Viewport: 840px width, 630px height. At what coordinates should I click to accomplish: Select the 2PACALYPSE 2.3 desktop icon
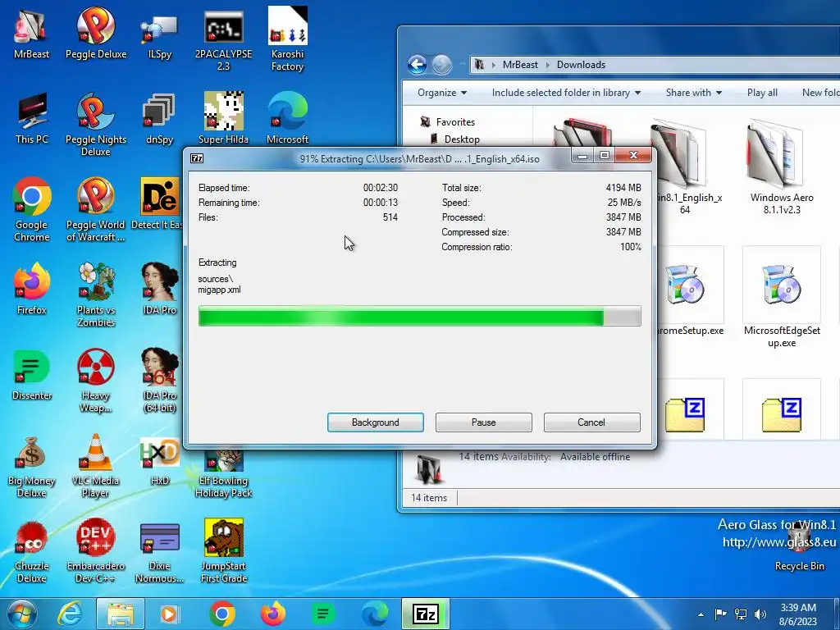pyautogui.click(x=223, y=39)
